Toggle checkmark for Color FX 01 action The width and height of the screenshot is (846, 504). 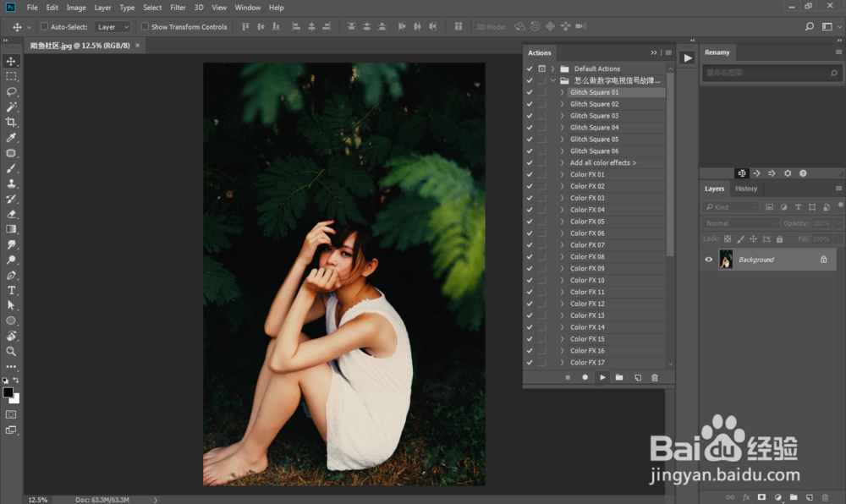530,175
